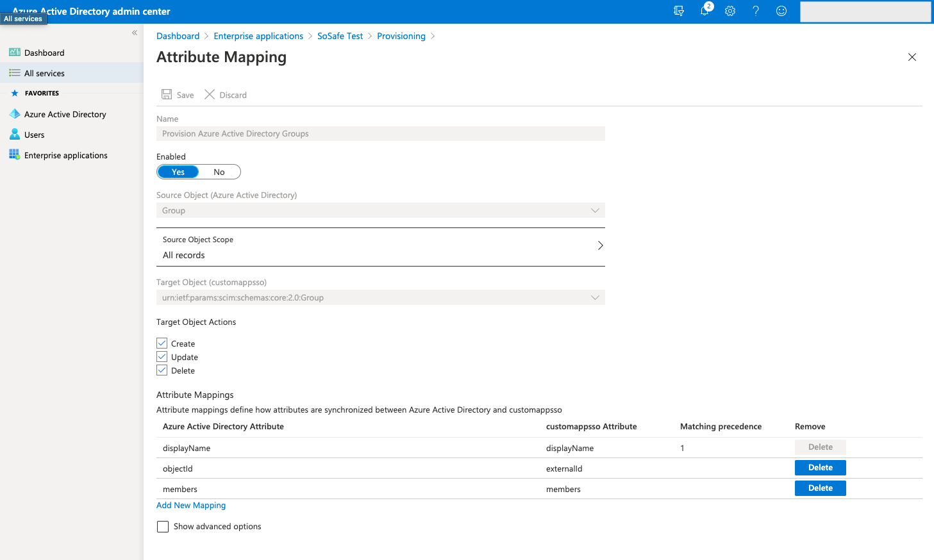Uncheck the Update target action checkbox

pyautogui.click(x=162, y=357)
